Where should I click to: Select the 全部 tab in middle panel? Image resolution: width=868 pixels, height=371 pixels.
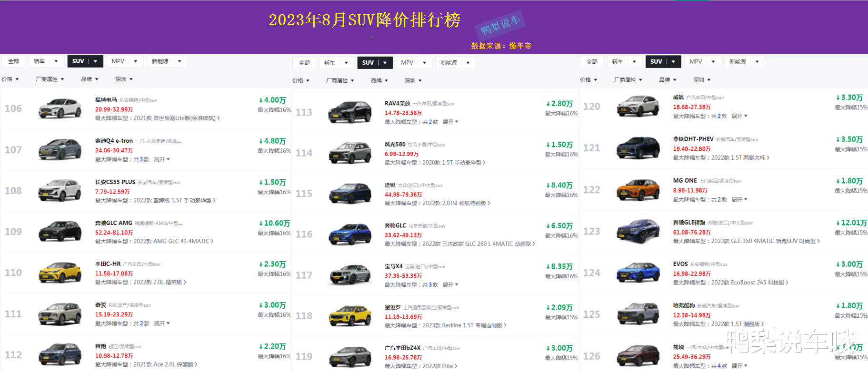(x=304, y=63)
